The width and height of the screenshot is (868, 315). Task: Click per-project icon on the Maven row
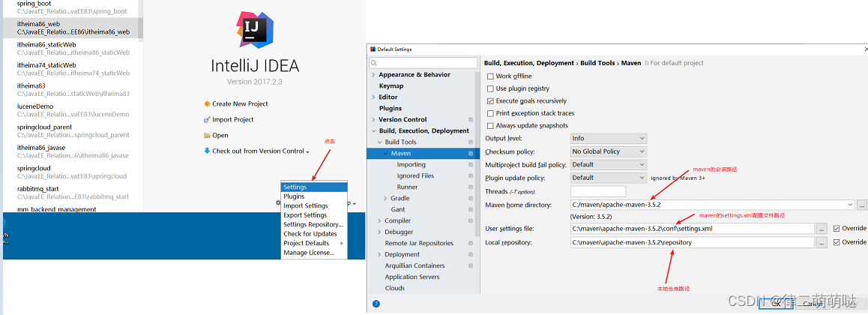(x=471, y=153)
